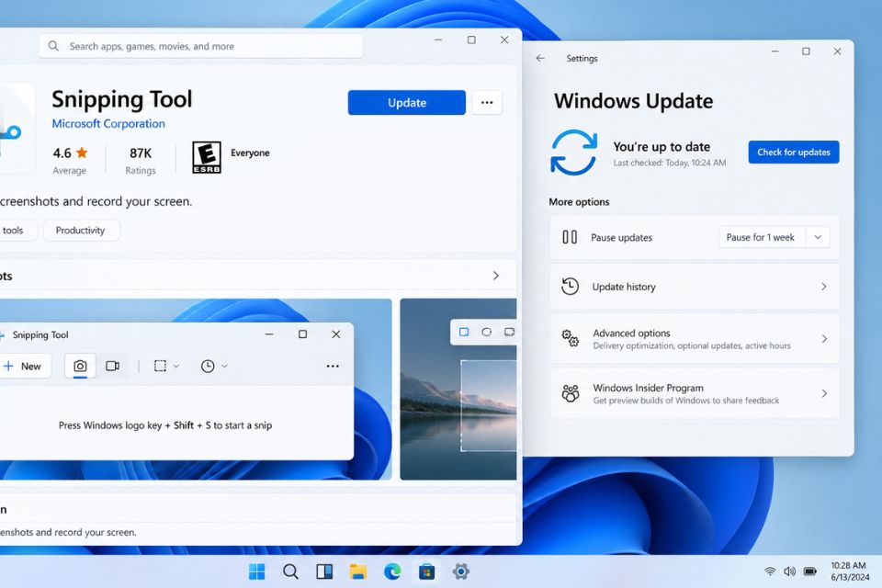The width and height of the screenshot is (882, 588).
Task: Click the Windows Update sync arrows icon
Action: tap(573, 153)
